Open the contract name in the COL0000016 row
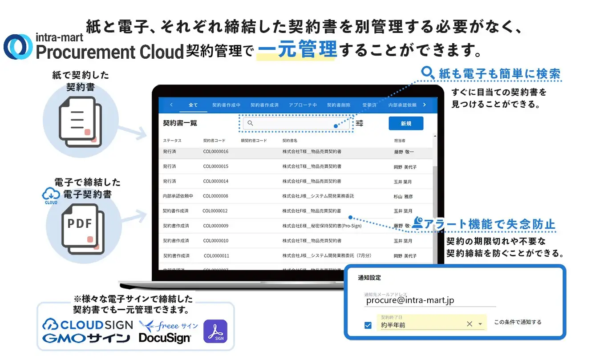Image resolution: width=595 pixels, height=364 pixels. (312, 152)
